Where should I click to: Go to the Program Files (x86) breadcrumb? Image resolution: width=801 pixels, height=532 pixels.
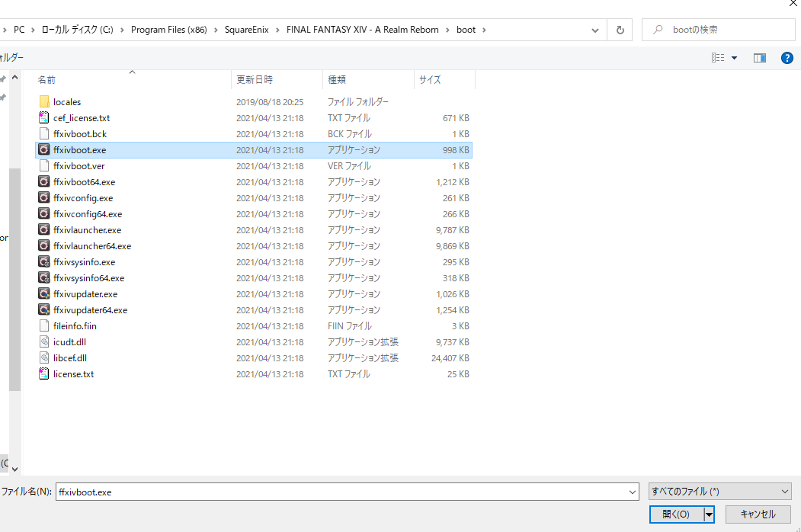[x=169, y=30]
